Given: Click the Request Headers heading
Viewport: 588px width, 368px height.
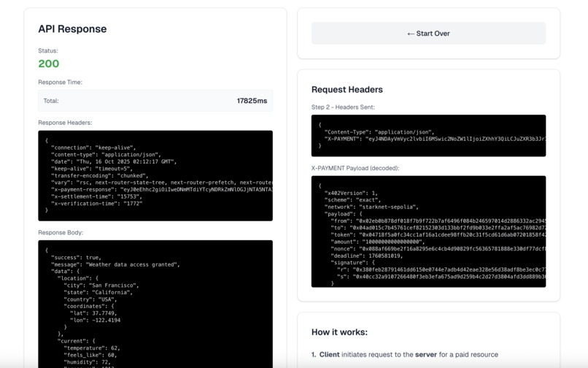Looking at the screenshot, I should pos(347,89).
